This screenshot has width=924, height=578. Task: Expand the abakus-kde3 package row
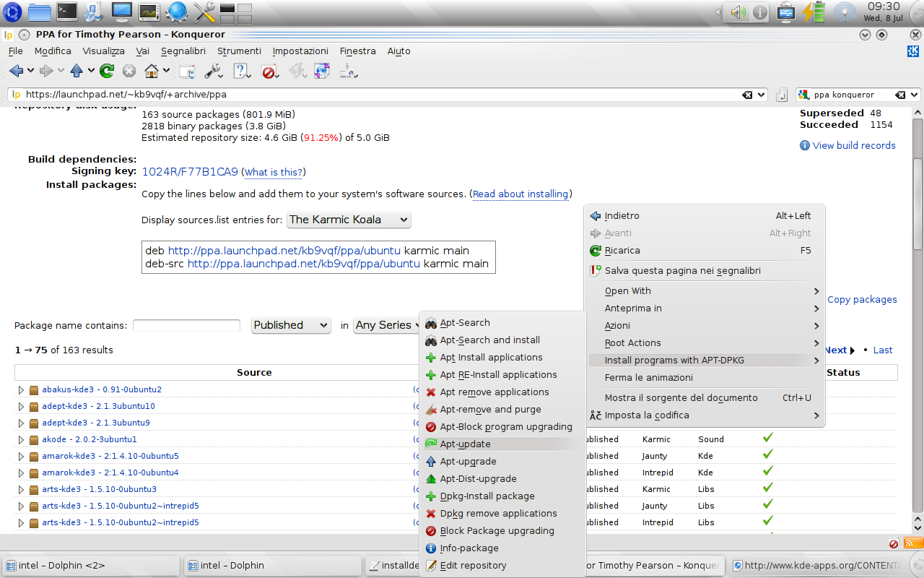tap(21, 389)
